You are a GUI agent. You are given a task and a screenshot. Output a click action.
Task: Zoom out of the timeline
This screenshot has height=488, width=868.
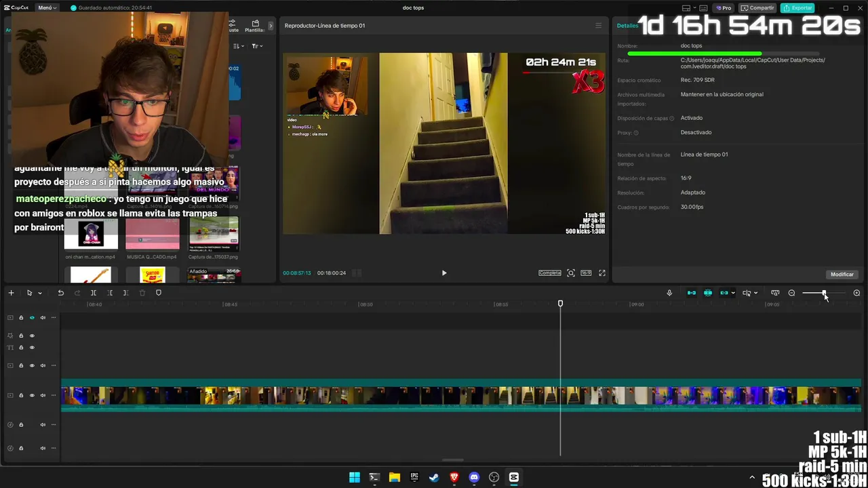point(791,293)
